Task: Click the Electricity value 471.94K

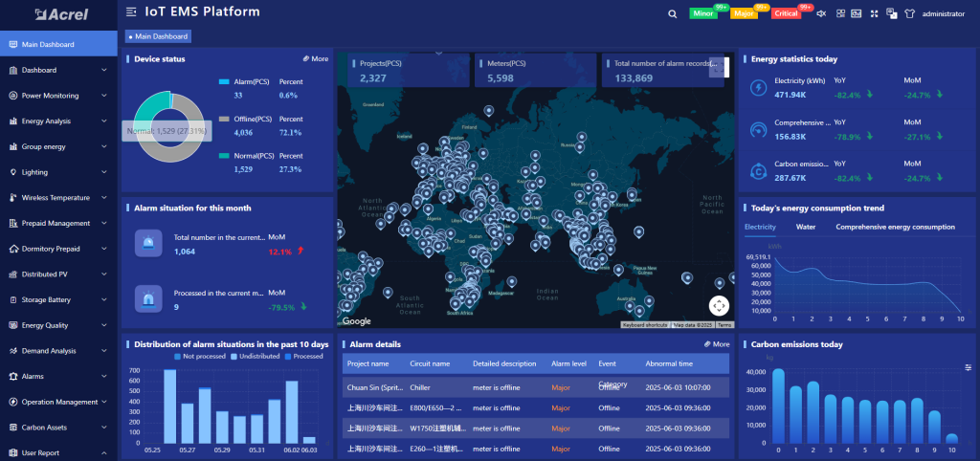Action: pyautogui.click(x=791, y=95)
